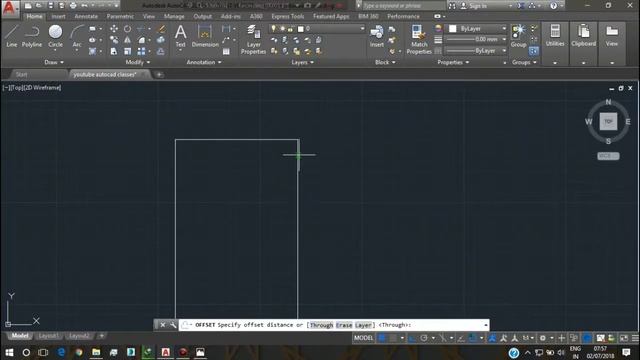Expand the Groups panel
Viewport: 640px width, 360px height.
tap(524, 62)
